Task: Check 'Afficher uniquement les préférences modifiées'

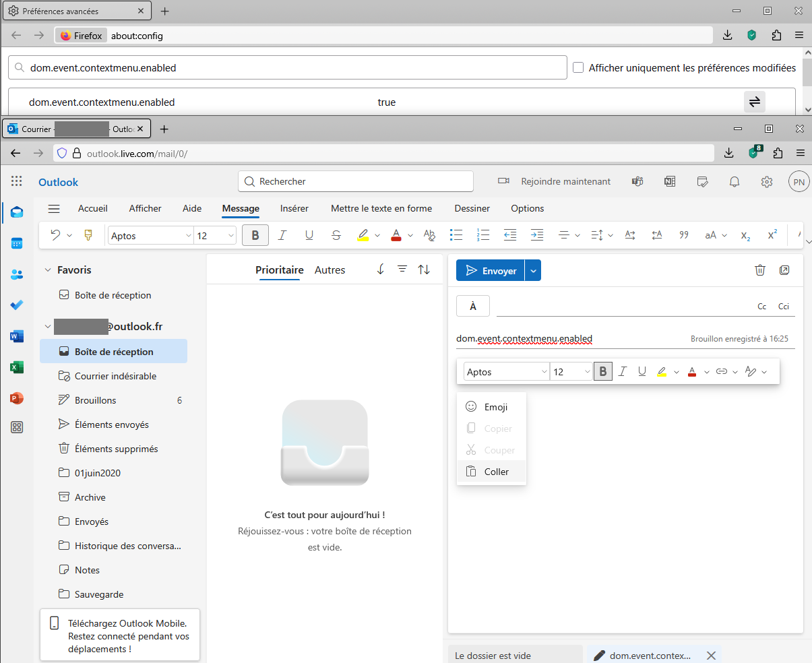Action: click(578, 67)
